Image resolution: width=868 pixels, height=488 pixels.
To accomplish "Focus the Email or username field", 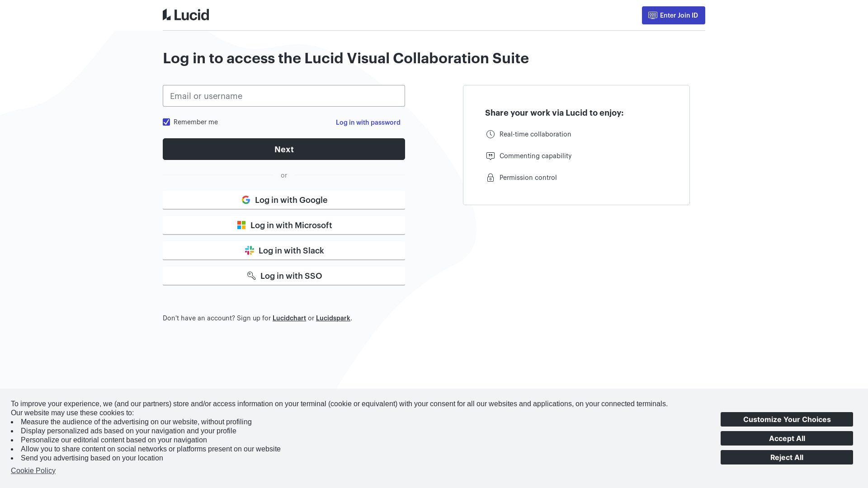I will tap(284, 96).
